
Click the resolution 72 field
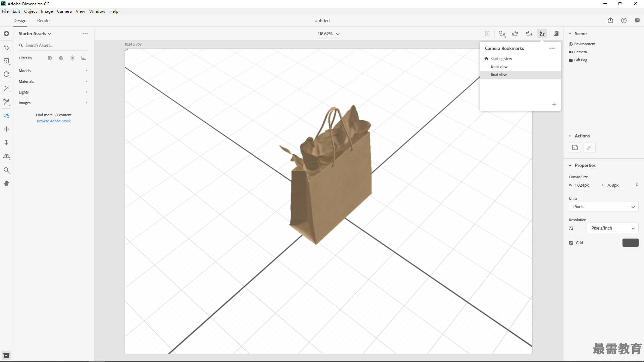pyautogui.click(x=576, y=228)
